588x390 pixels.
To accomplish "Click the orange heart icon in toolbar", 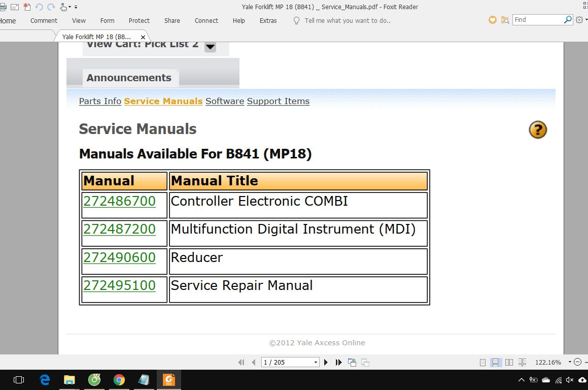I will (x=492, y=20).
